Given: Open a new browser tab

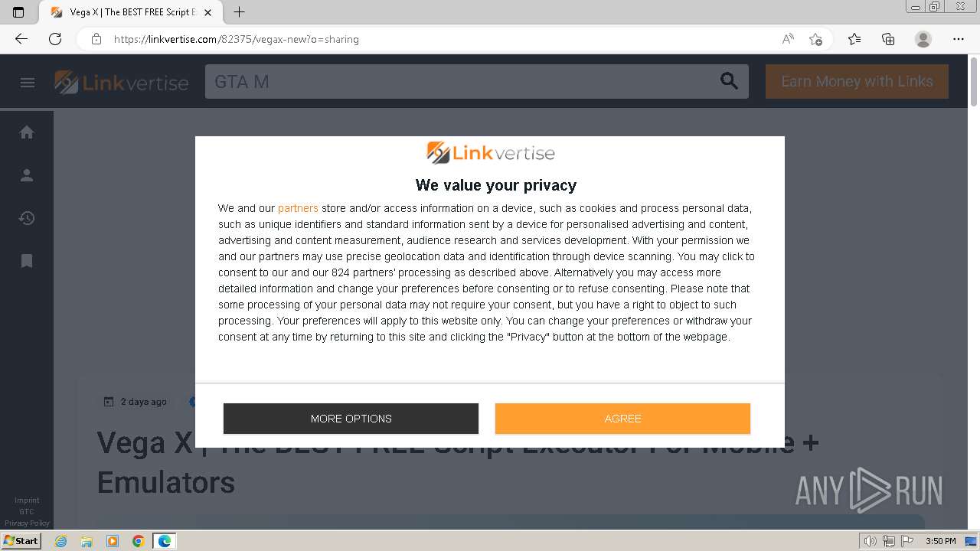Looking at the screenshot, I should [x=240, y=12].
